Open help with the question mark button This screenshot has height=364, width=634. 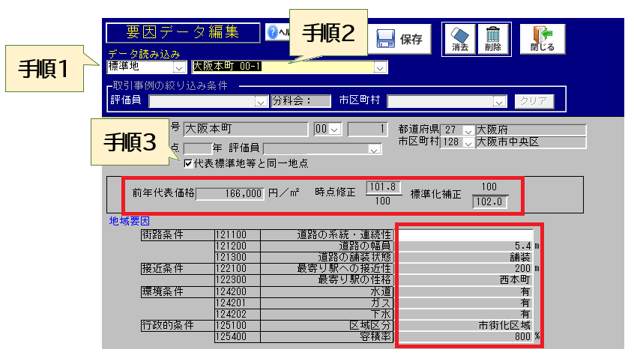(x=272, y=33)
